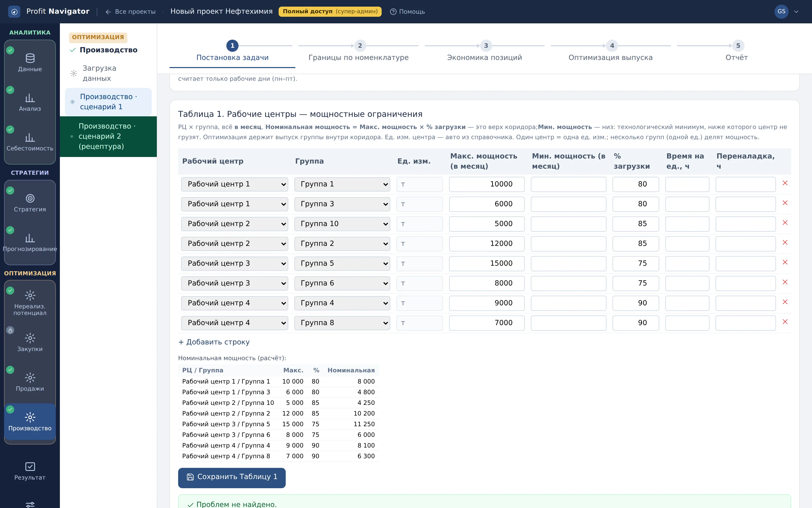
Task: Open Загрузка данных in the Производство menu
Action: point(108,73)
